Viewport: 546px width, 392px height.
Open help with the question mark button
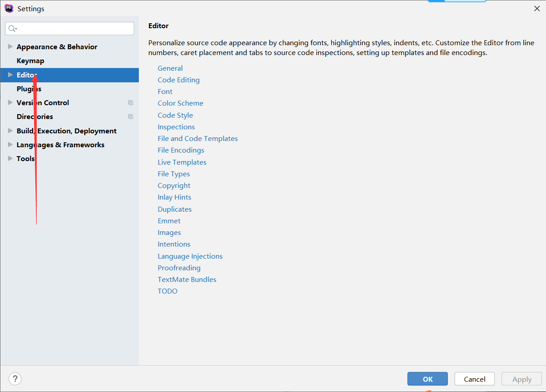tap(15, 379)
